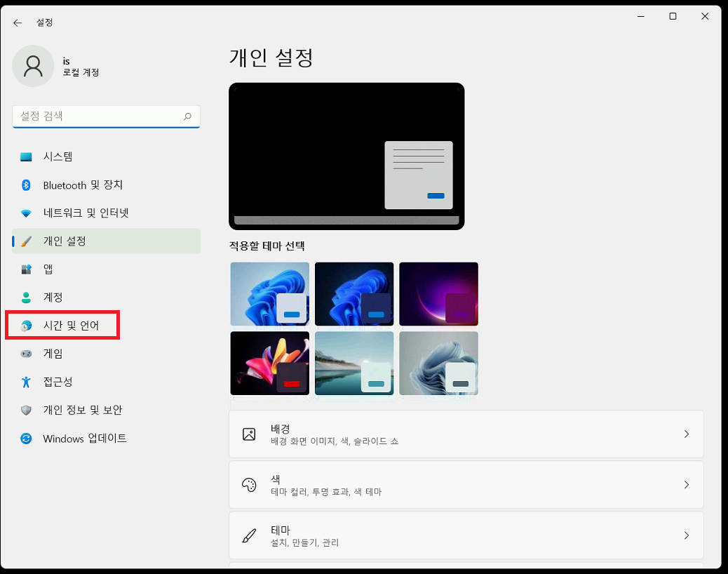Expand the 색 row chevron
The image size is (728, 574).
686,485
